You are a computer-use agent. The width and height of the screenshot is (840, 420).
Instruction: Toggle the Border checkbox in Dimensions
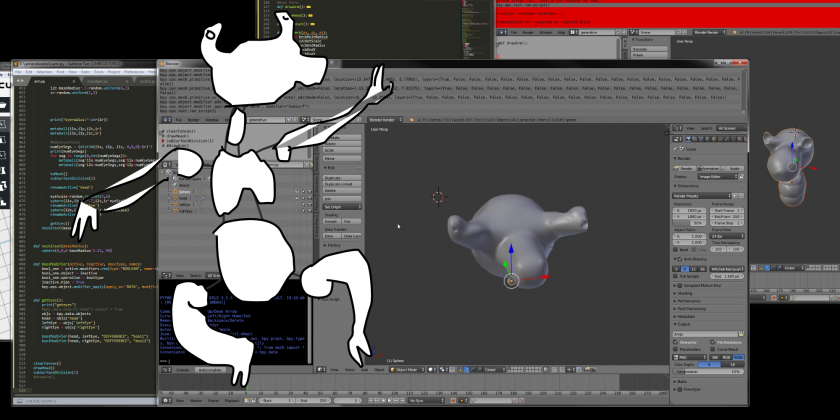(x=676, y=250)
